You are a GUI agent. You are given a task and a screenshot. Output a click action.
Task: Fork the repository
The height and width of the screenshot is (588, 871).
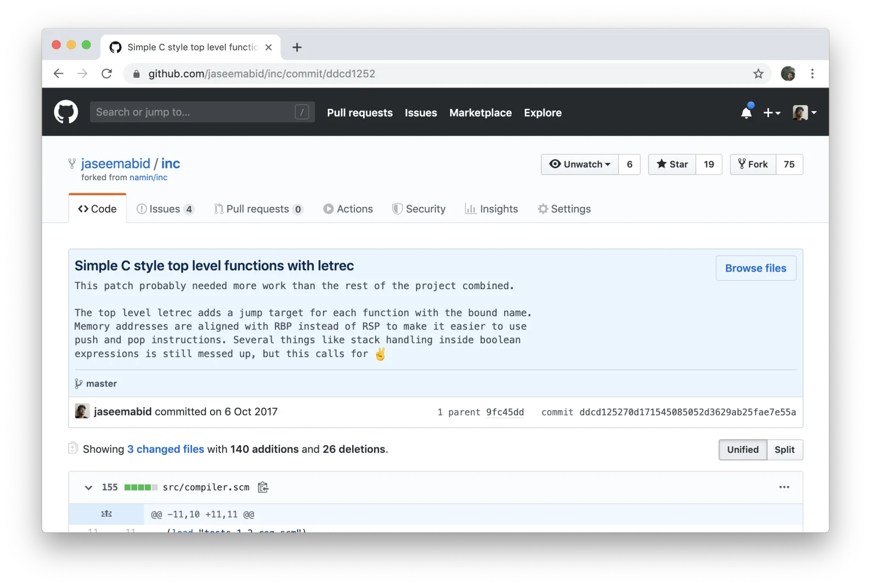pos(753,164)
